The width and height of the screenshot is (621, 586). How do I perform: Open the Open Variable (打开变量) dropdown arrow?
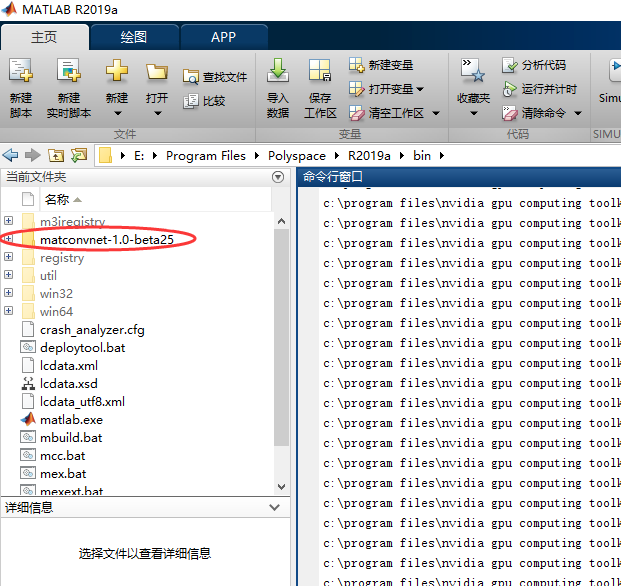click(420, 89)
